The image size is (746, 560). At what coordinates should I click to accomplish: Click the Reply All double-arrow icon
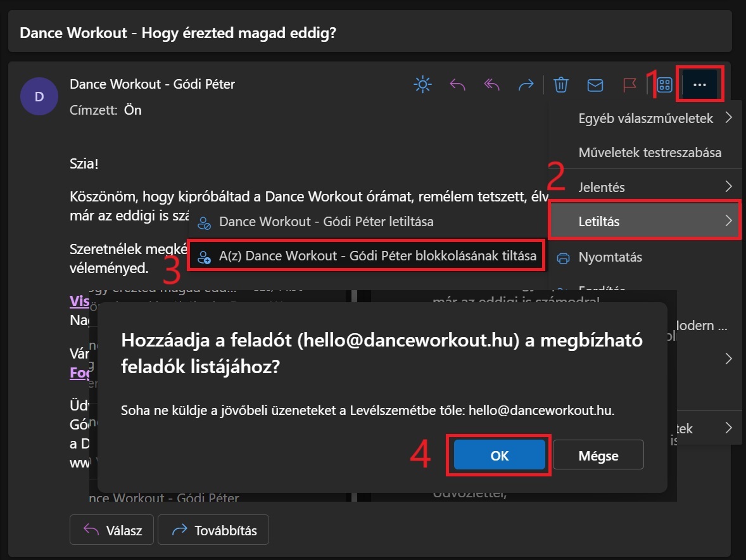(x=491, y=85)
